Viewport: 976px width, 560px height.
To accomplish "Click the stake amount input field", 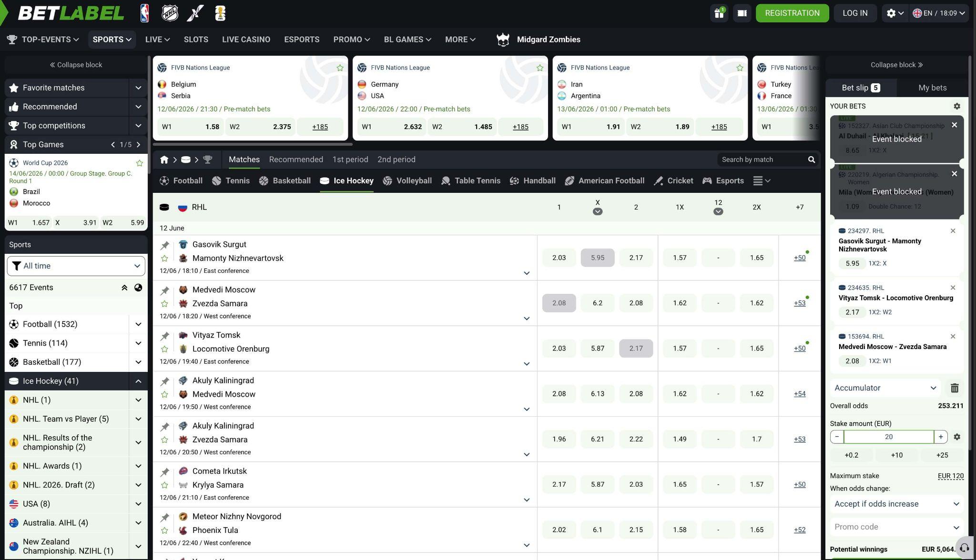I will coord(889,437).
